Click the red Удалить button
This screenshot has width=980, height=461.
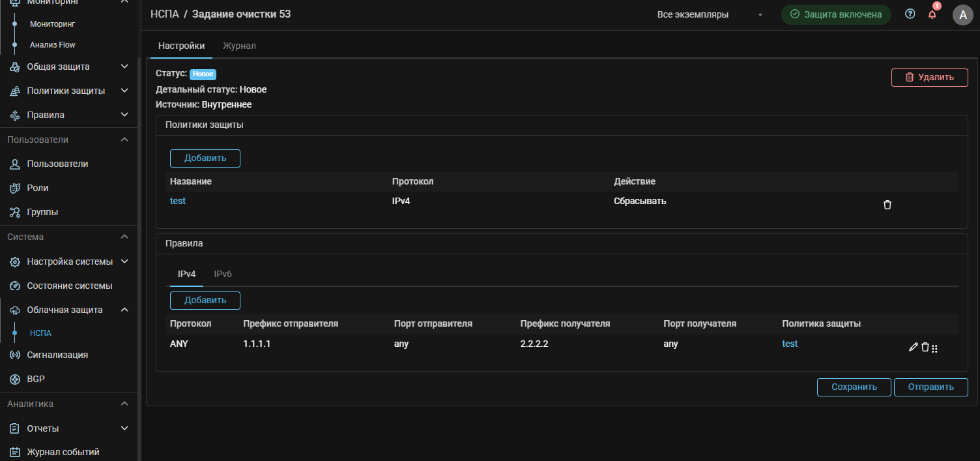(x=929, y=77)
